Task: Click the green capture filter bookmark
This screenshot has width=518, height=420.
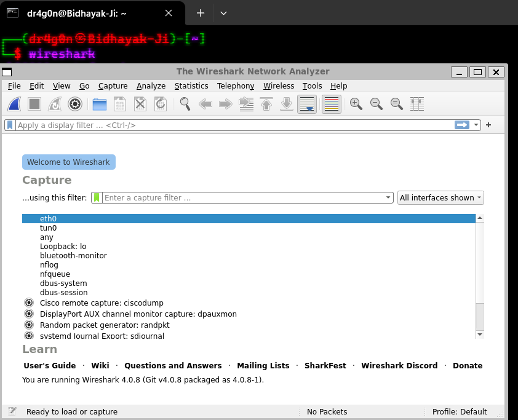Action: click(97, 198)
